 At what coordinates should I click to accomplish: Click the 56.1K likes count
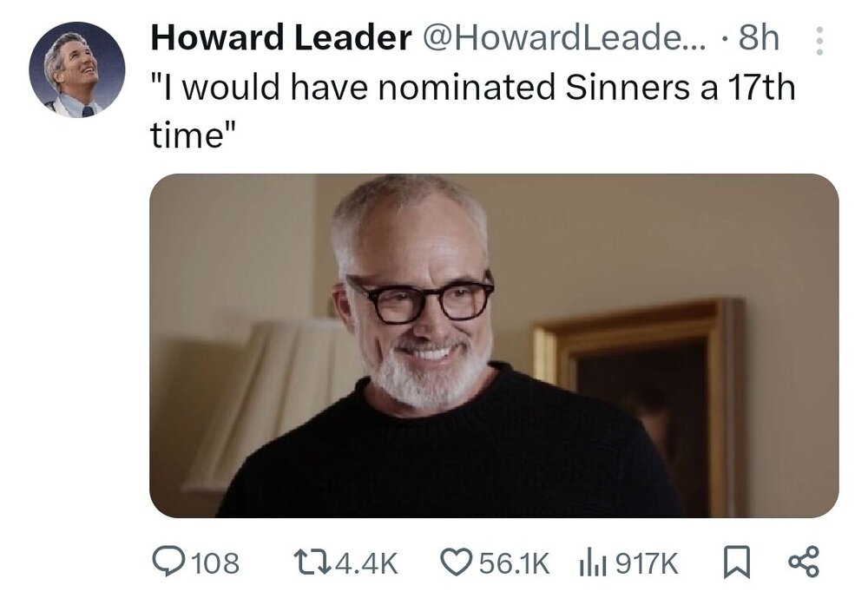pos(516,564)
